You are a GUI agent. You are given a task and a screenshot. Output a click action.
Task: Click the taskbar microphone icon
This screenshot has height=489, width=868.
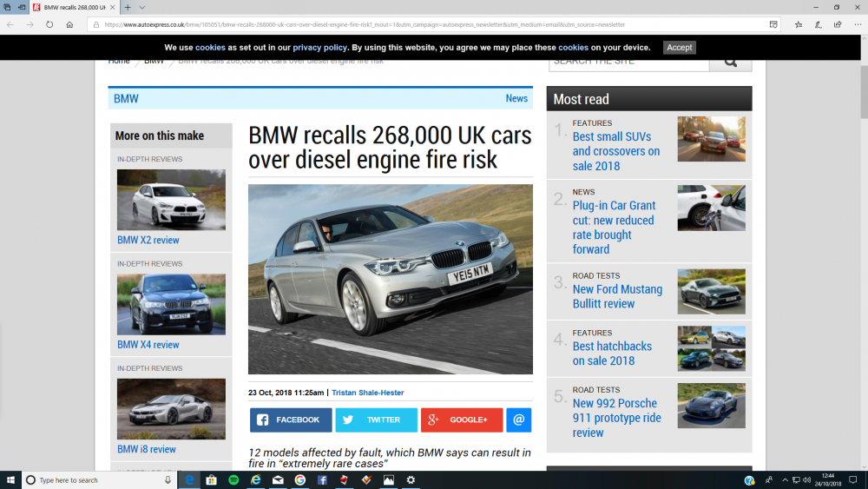(x=168, y=480)
